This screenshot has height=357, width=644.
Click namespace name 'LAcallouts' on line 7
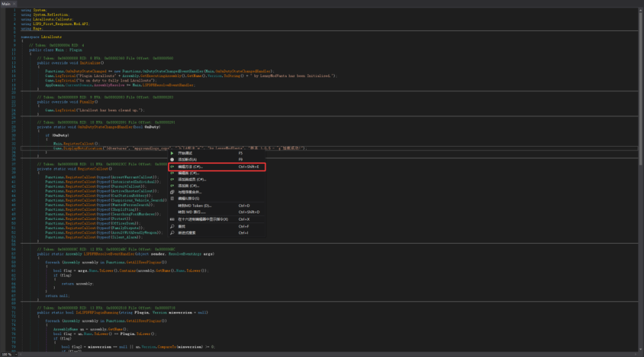pyautogui.click(x=52, y=37)
